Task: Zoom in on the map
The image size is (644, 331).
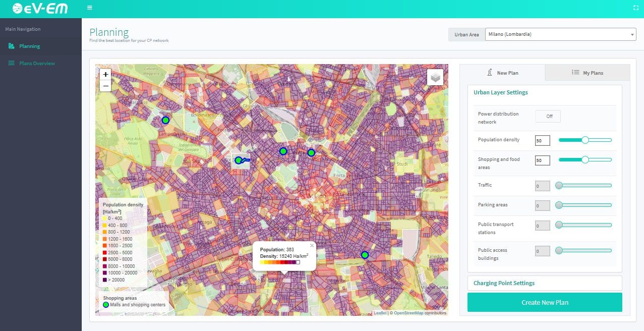Action: tap(105, 74)
